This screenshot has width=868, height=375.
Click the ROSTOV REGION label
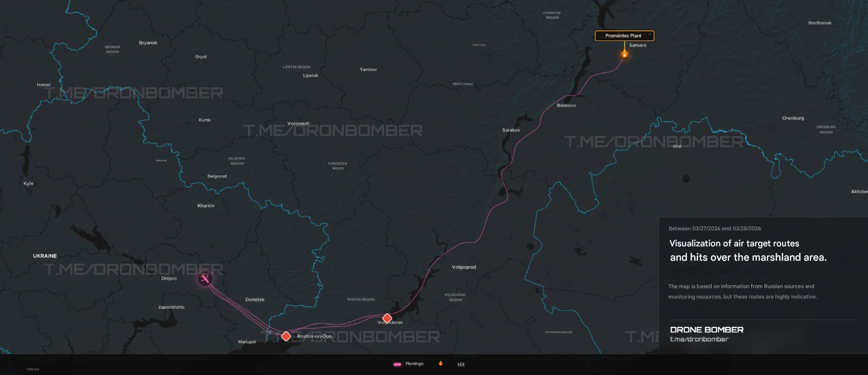tap(361, 299)
